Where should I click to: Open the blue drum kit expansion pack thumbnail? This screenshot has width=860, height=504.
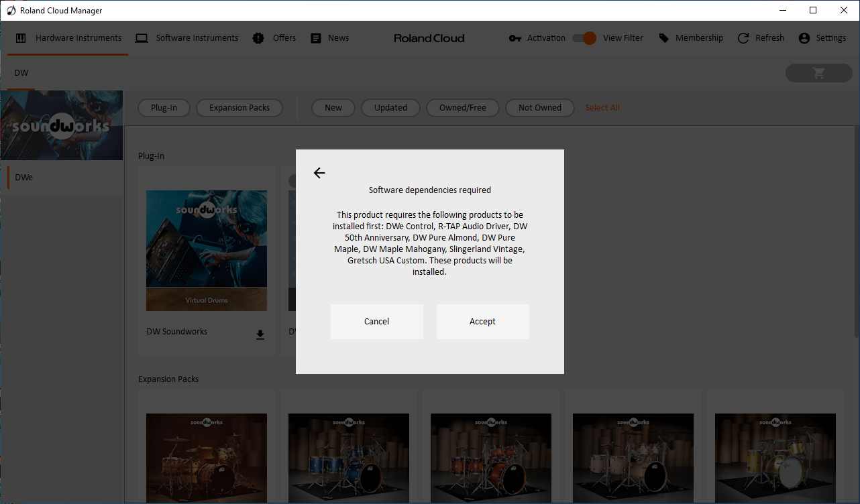349,458
